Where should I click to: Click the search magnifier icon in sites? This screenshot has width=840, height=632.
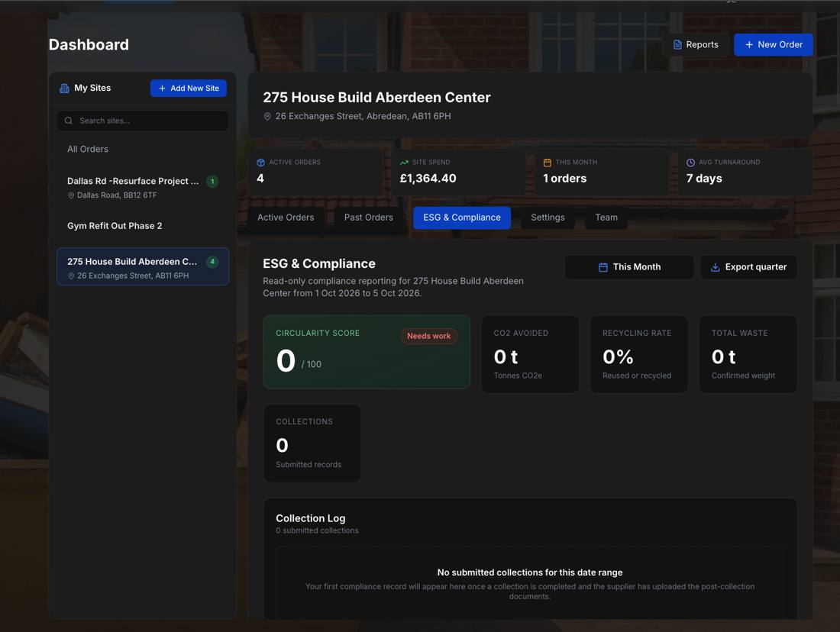pyautogui.click(x=69, y=121)
